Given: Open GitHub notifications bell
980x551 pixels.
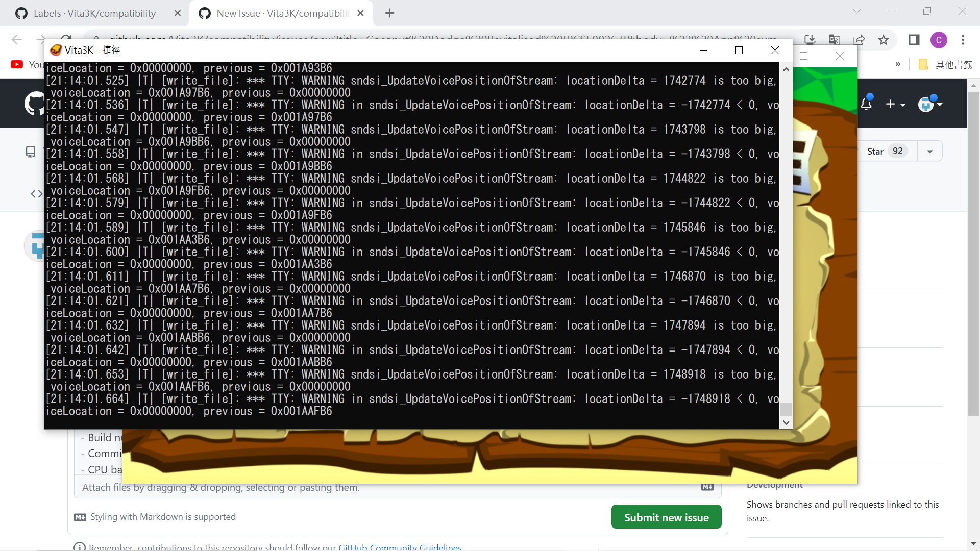Looking at the screenshot, I should coord(867,104).
